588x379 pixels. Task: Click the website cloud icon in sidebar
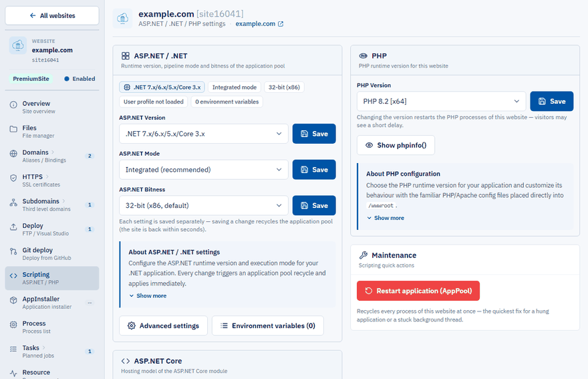pos(17,45)
